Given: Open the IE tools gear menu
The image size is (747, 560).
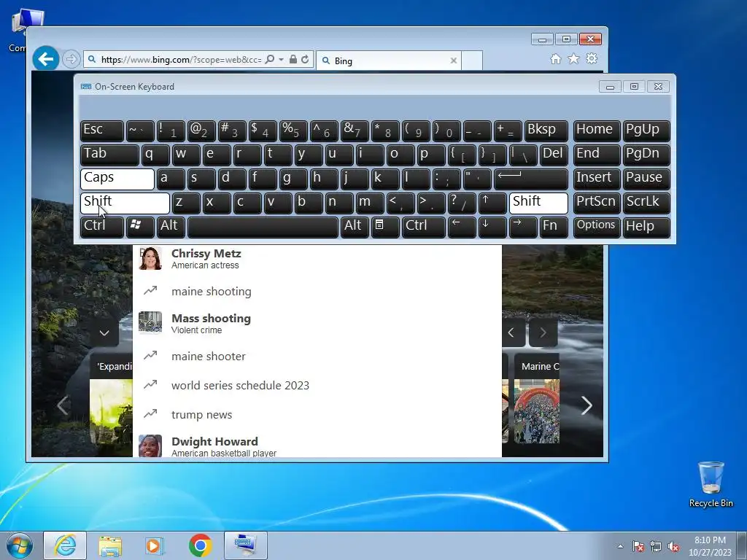Looking at the screenshot, I should point(592,58).
